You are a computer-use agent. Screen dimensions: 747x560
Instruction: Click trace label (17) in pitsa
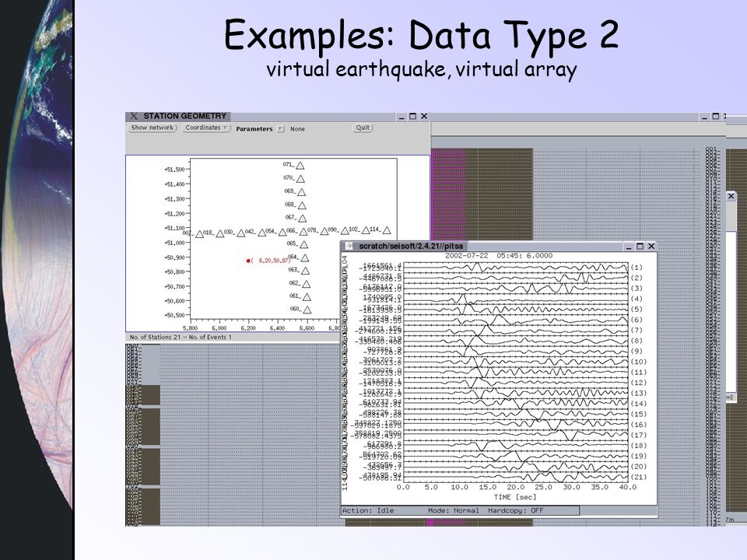[x=638, y=436]
